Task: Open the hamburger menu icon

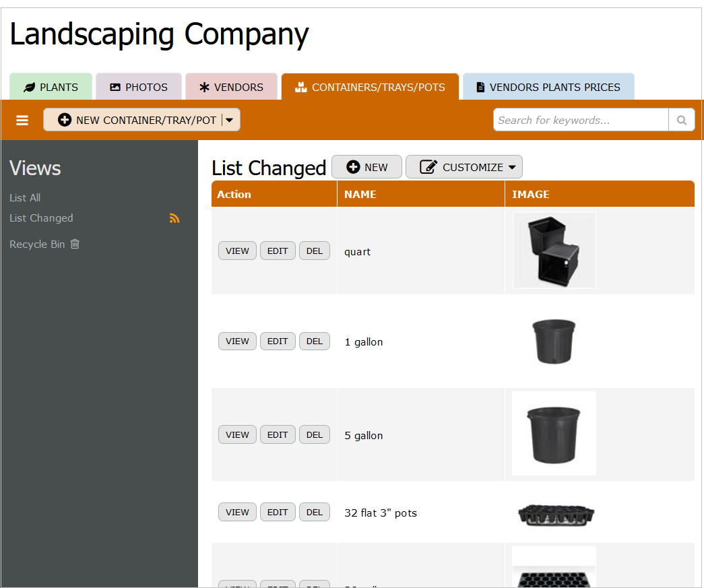Action: (22, 121)
